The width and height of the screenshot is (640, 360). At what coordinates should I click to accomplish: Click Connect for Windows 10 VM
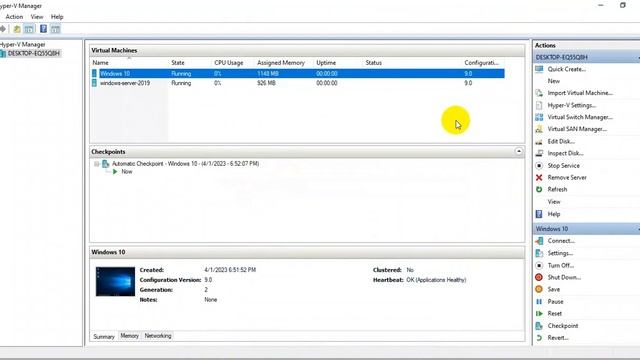(561, 241)
